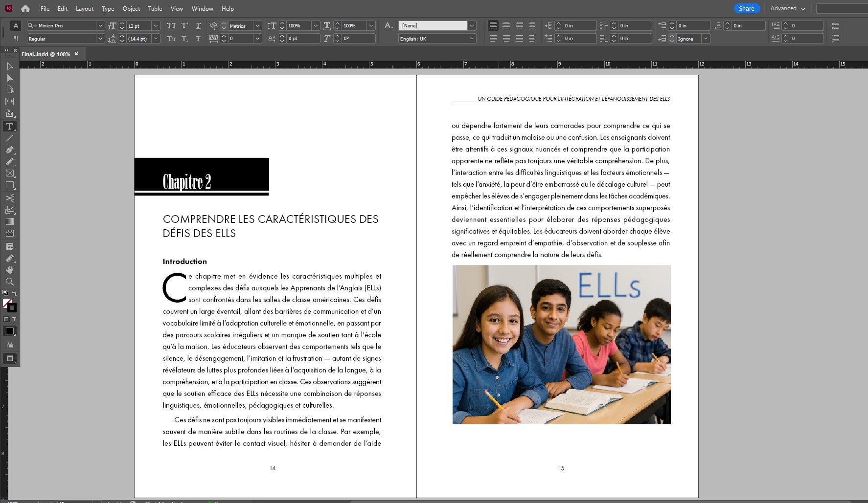
Task: Choose the Hand tool
Action: 10,270
